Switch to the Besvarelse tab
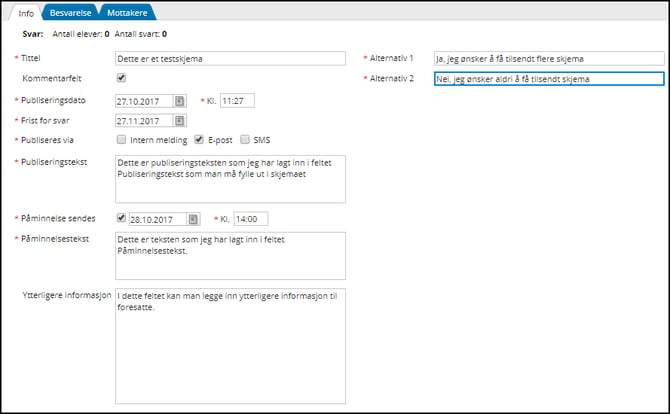 pos(72,13)
